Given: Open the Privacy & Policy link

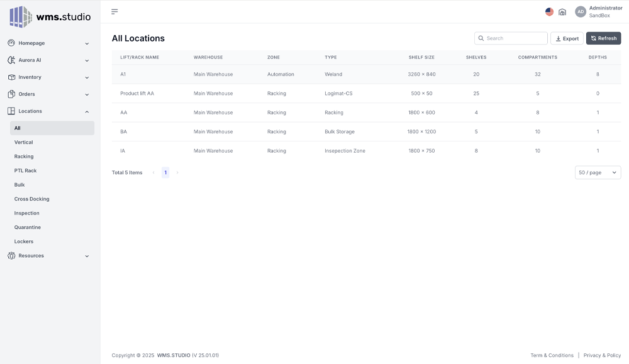Looking at the screenshot, I should (602, 355).
